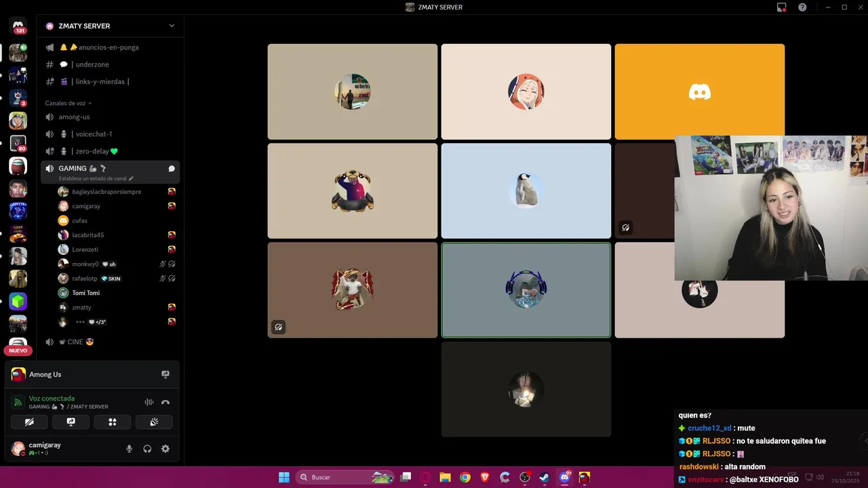Screen dimensions: 868x488
Task: Select candle avatar bottom video tile
Action: 526,389
